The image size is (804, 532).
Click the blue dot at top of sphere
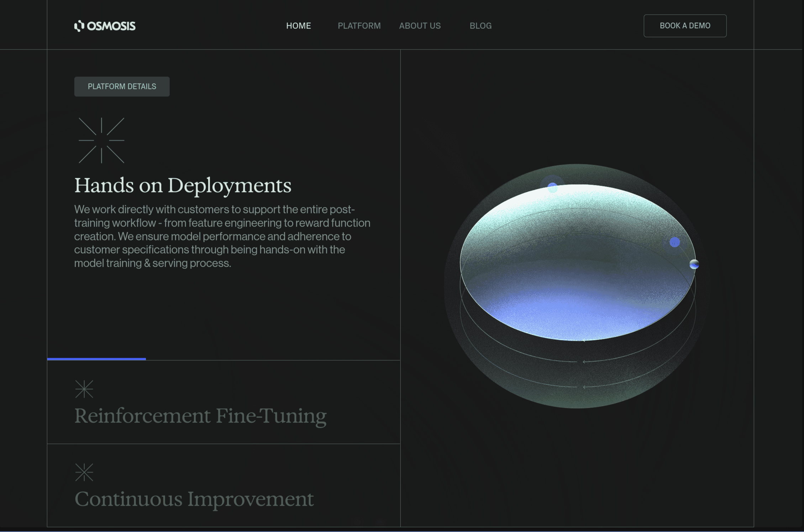pyautogui.click(x=552, y=187)
